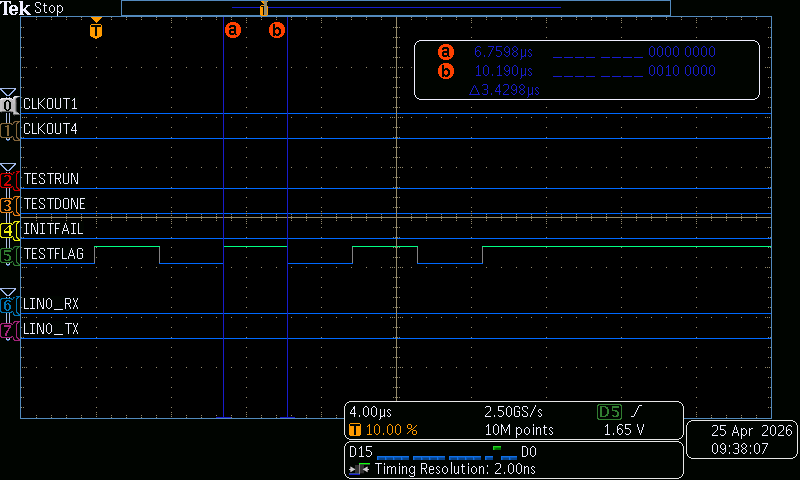Click the orange T trigger position icon
The height and width of the screenshot is (480, 800).
[355, 430]
